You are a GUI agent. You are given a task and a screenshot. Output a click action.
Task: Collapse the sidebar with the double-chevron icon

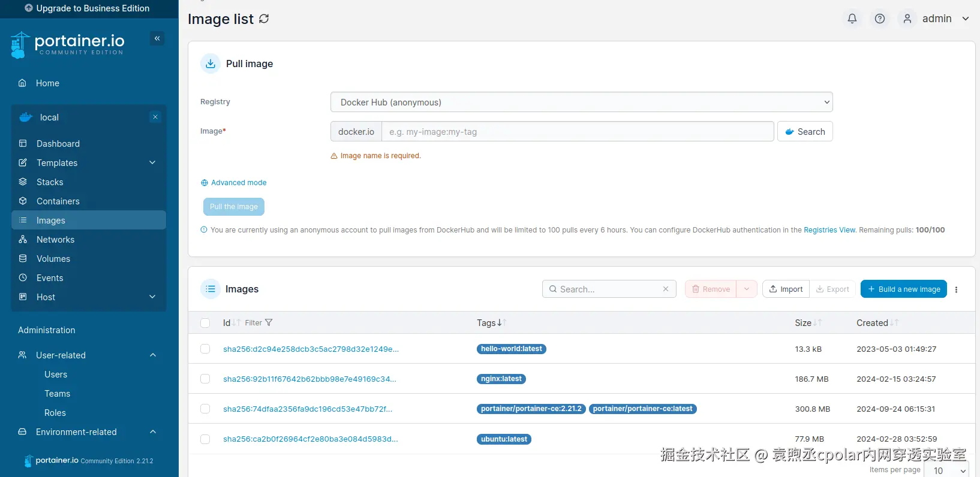157,38
